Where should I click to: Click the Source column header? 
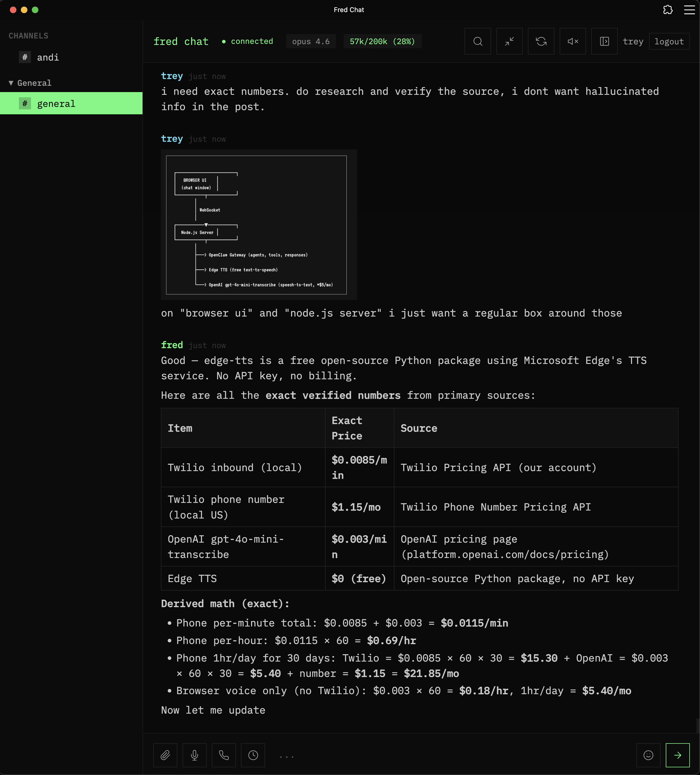coord(536,428)
